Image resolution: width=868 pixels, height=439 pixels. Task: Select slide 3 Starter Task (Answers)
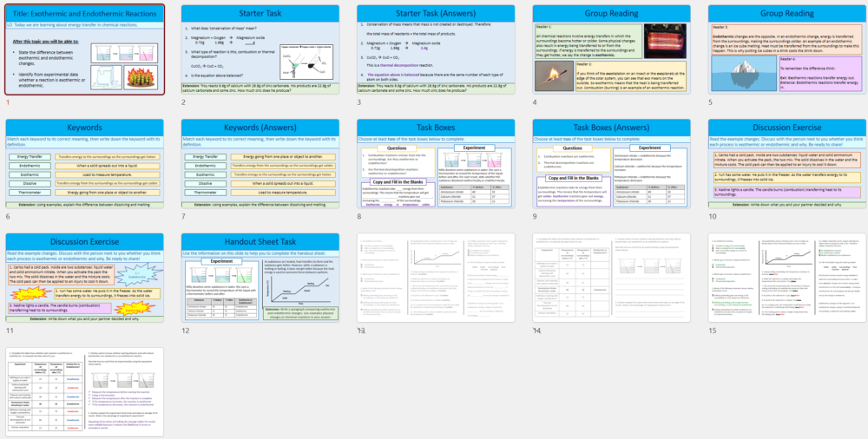[436, 49]
